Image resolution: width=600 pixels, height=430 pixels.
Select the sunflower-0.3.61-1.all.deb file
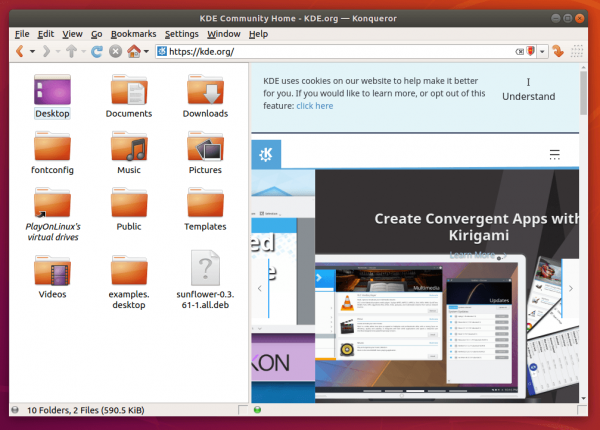click(205, 280)
